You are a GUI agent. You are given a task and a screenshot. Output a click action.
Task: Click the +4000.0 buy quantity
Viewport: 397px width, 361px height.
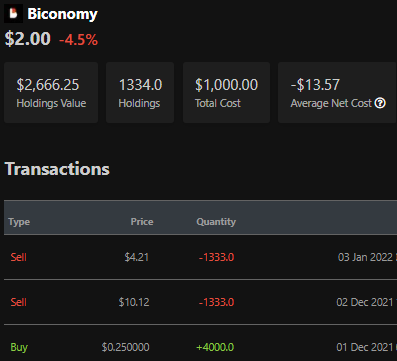point(215,347)
